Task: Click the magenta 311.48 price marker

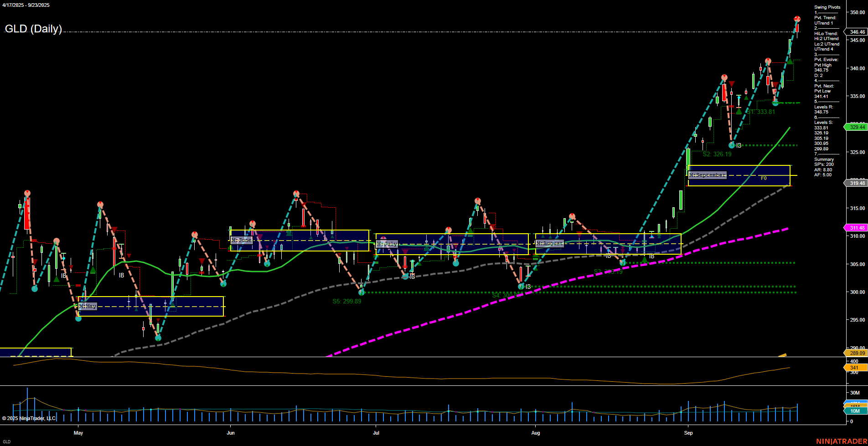Action: (856, 228)
